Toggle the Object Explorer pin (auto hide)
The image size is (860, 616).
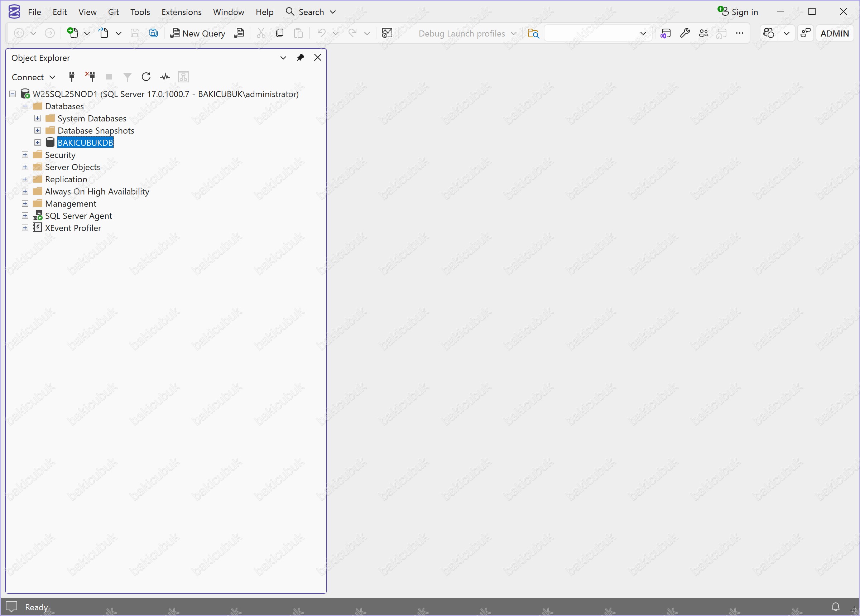pos(300,58)
